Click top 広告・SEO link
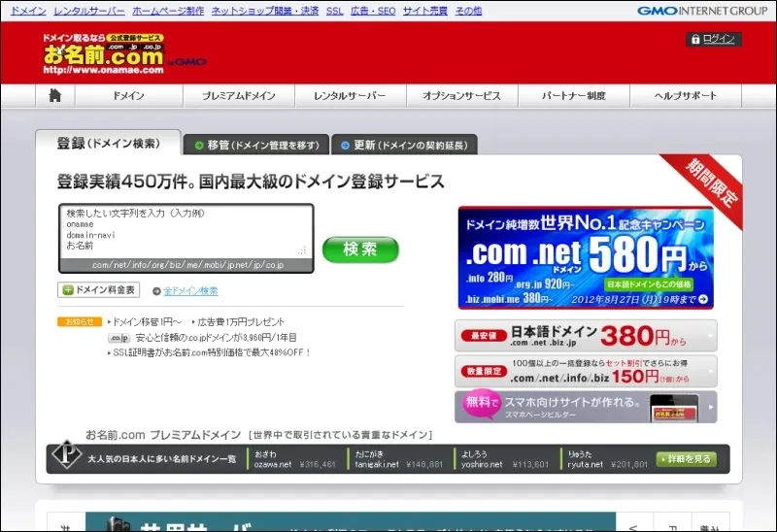The height and width of the screenshot is (532, 777). [373, 11]
